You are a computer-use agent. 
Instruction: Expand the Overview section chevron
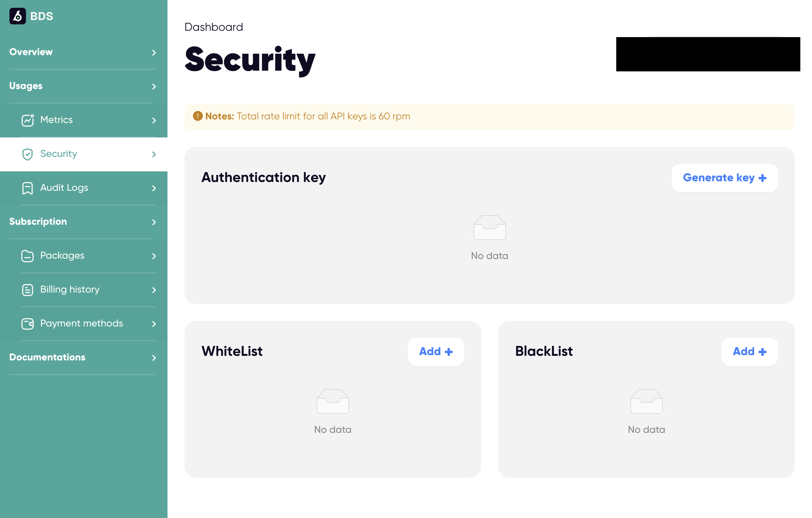point(154,52)
